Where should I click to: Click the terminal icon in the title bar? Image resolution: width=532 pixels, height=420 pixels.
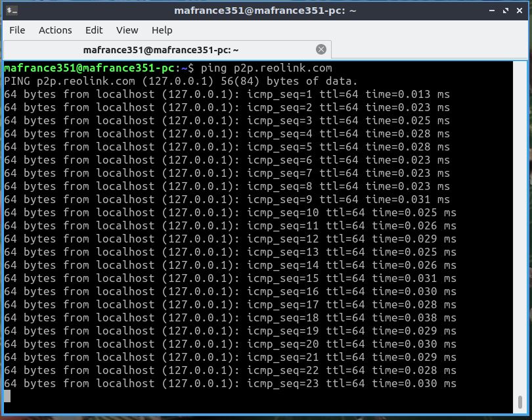point(12,11)
